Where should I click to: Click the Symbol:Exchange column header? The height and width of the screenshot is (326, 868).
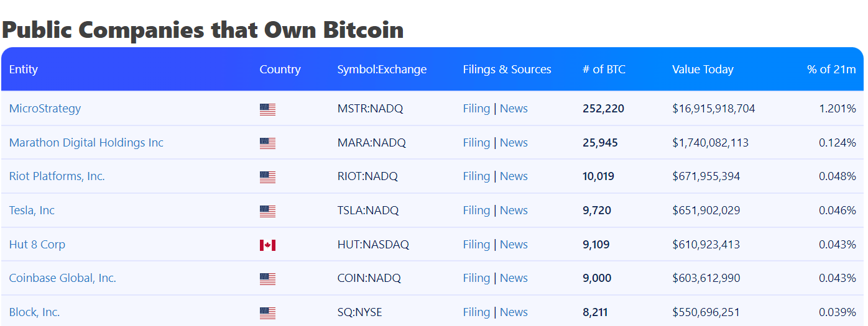point(382,70)
